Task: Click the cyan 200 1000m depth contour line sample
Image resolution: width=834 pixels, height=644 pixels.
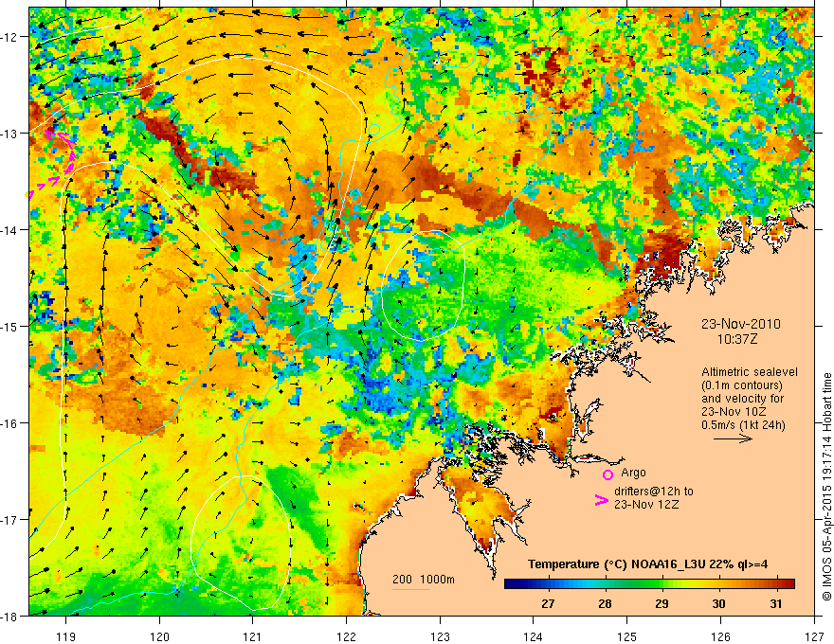Action: point(411,589)
